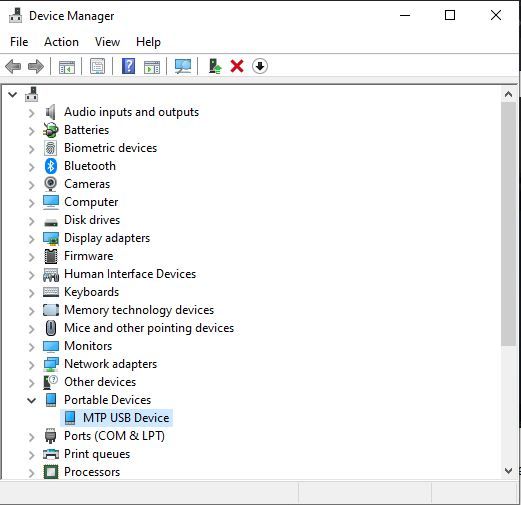Open the Help menu

point(148,42)
